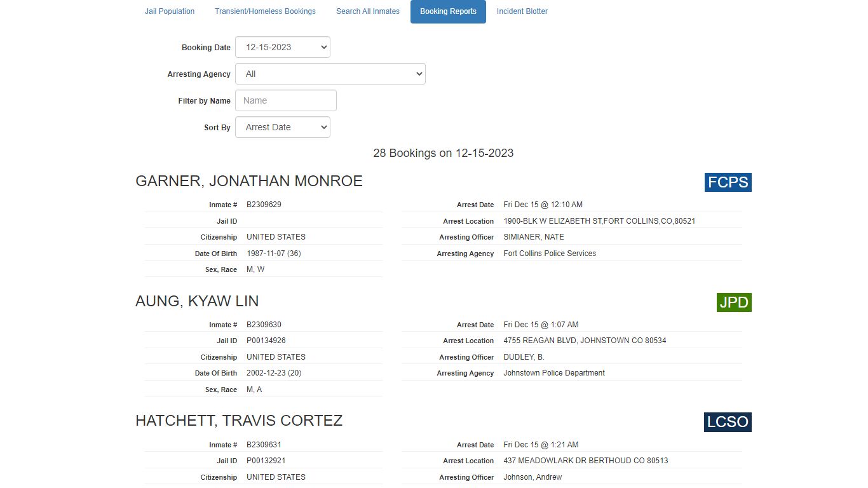This screenshot has height=488, width=868.
Task: Click the Sort By label
Action: (217, 128)
